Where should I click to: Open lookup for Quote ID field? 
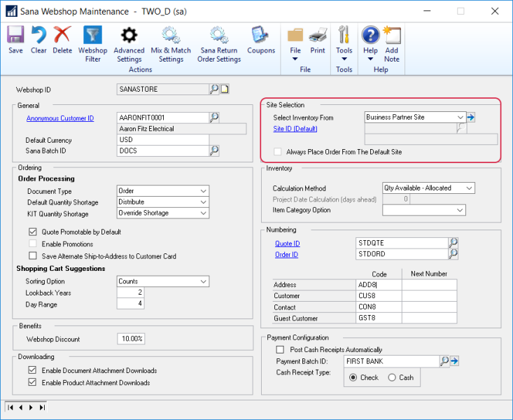point(453,243)
